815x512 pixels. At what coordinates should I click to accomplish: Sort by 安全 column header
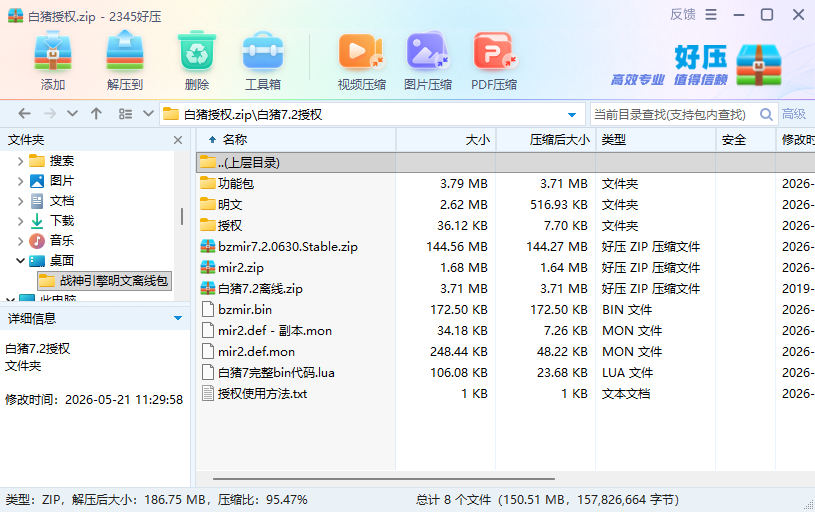(x=745, y=139)
